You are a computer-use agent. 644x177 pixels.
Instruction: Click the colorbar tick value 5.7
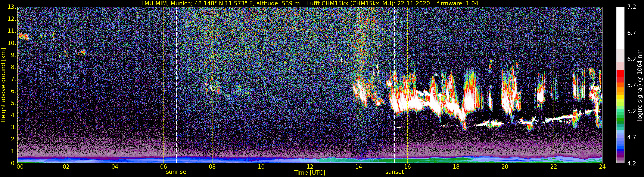[x=632, y=85]
